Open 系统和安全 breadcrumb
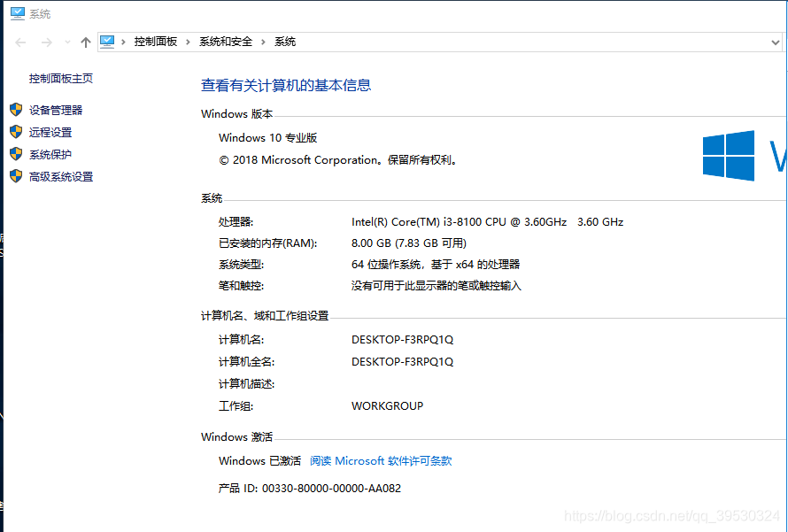This screenshot has width=788, height=532. (226, 42)
